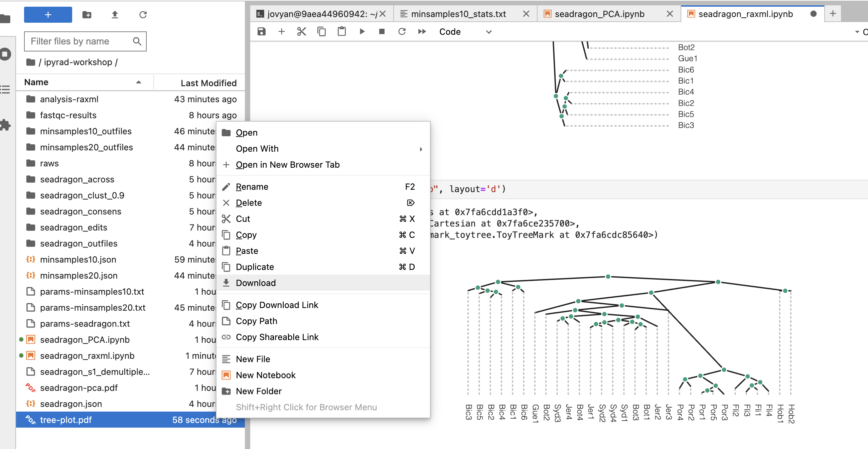The image size is (868, 449).
Task: Select seadragon.json file
Action: click(x=116, y=404)
